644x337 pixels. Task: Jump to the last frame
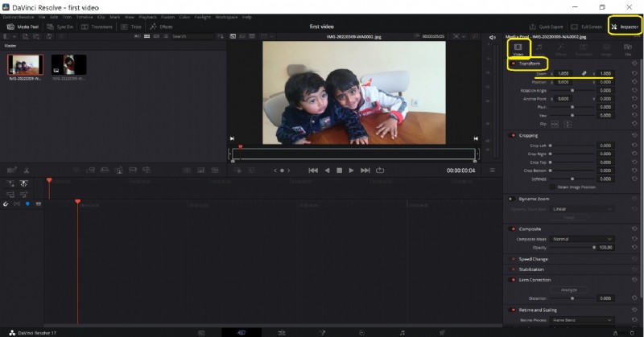365,171
